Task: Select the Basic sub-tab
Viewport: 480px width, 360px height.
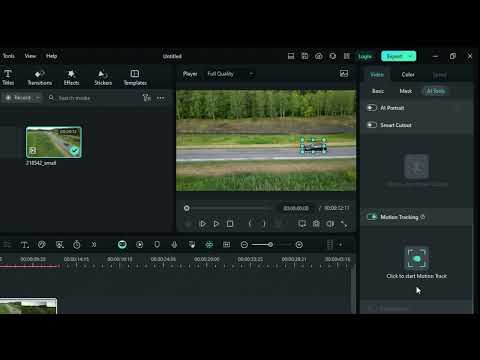Action: (378, 91)
